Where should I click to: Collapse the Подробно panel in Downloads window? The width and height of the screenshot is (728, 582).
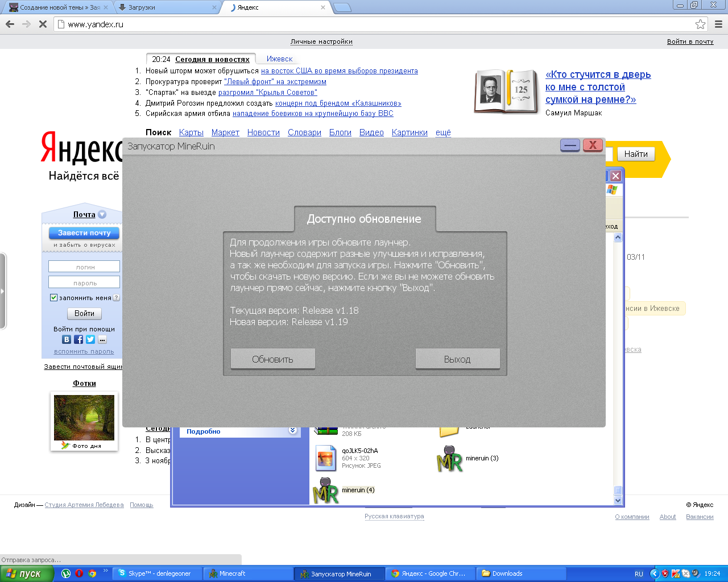coord(292,430)
